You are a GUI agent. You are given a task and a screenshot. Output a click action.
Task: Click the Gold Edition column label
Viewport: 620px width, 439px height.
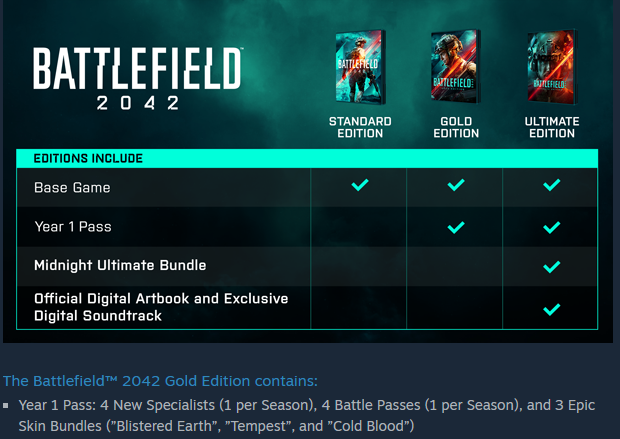(456, 127)
